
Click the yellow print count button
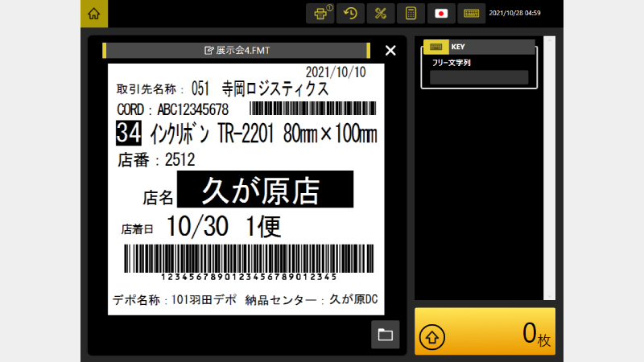click(485, 331)
